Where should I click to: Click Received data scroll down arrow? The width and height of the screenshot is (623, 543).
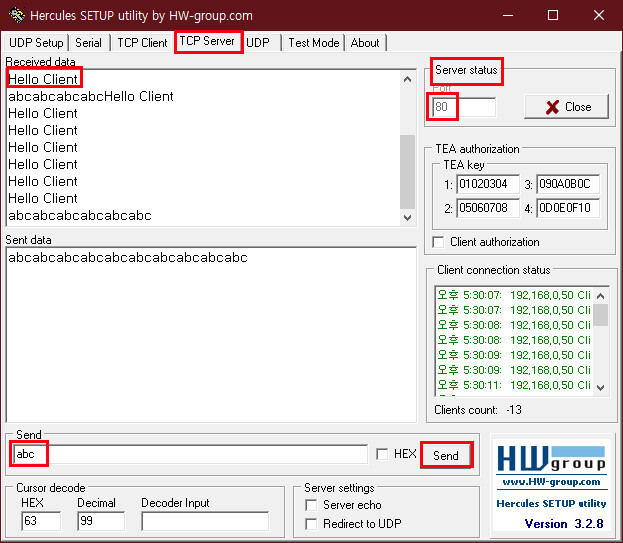pyautogui.click(x=407, y=218)
